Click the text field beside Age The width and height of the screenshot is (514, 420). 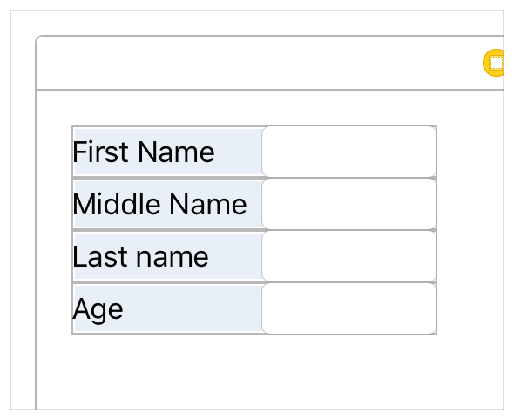click(349, 308)
